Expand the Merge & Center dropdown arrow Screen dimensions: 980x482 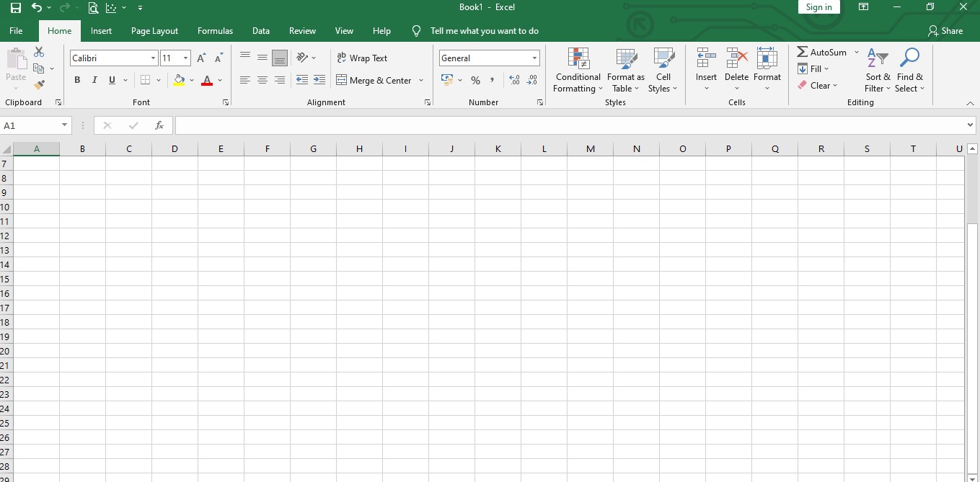(x=421, y=81)
